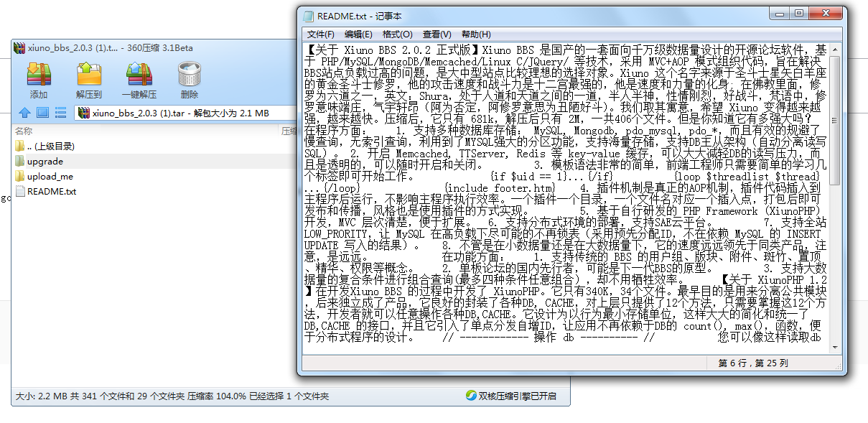The width and height of the screenshot is (868, 423).
Task: Open the 编辑(E) menu in Notepad
Action: [x=358, y=34]
